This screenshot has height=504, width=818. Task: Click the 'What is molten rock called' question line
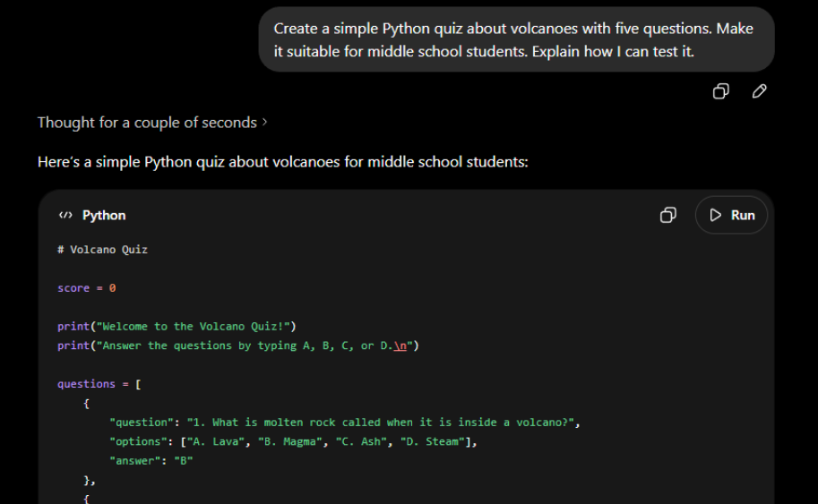pos(345,423)
